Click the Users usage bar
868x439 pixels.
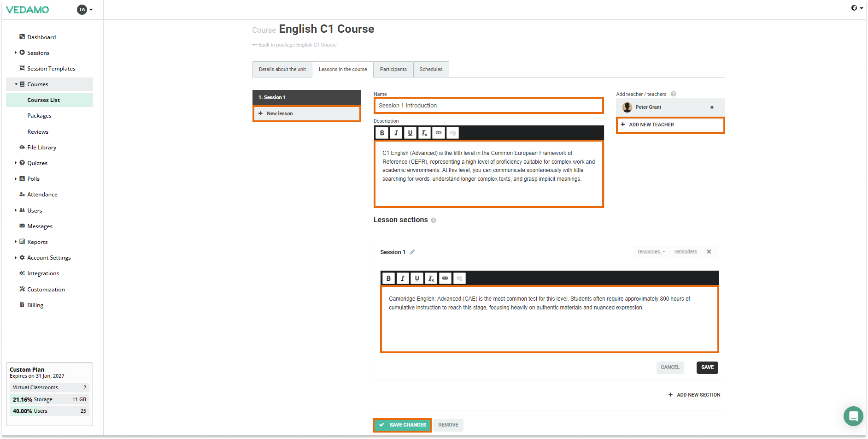coord(49,411)
